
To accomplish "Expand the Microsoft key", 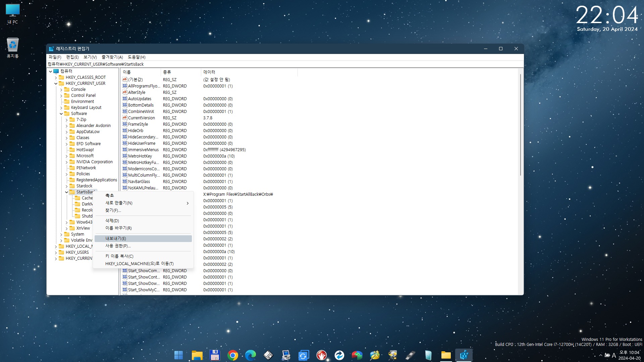I will click(x=67, y=156).
